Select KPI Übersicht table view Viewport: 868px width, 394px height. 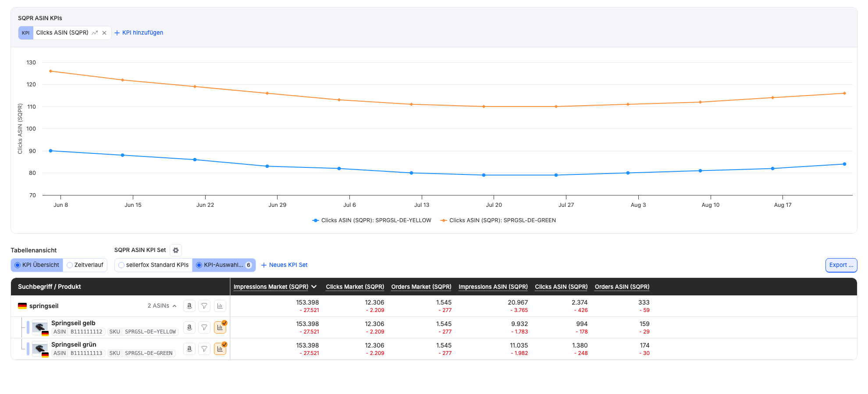point(37,265)
